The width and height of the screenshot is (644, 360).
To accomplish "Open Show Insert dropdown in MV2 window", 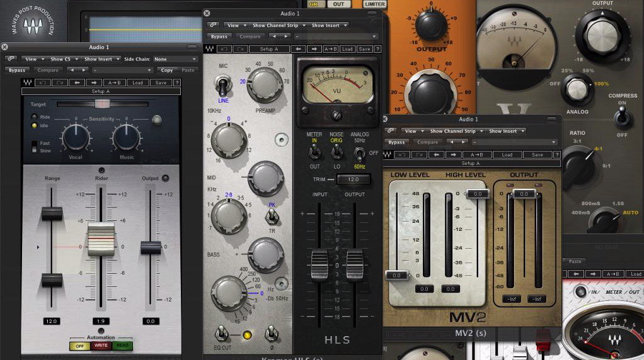I will tap(506, 131).
